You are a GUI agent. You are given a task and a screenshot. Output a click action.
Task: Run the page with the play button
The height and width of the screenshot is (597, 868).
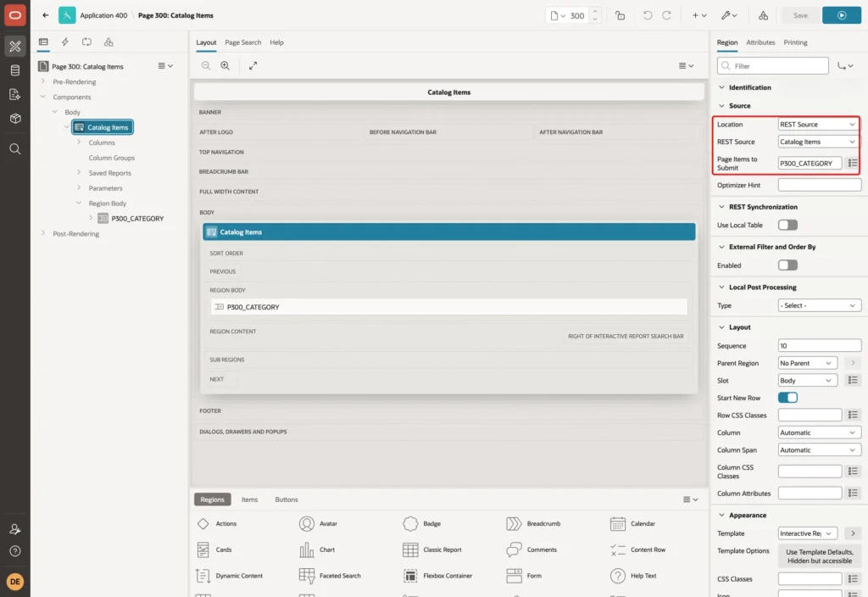point(842,15)
